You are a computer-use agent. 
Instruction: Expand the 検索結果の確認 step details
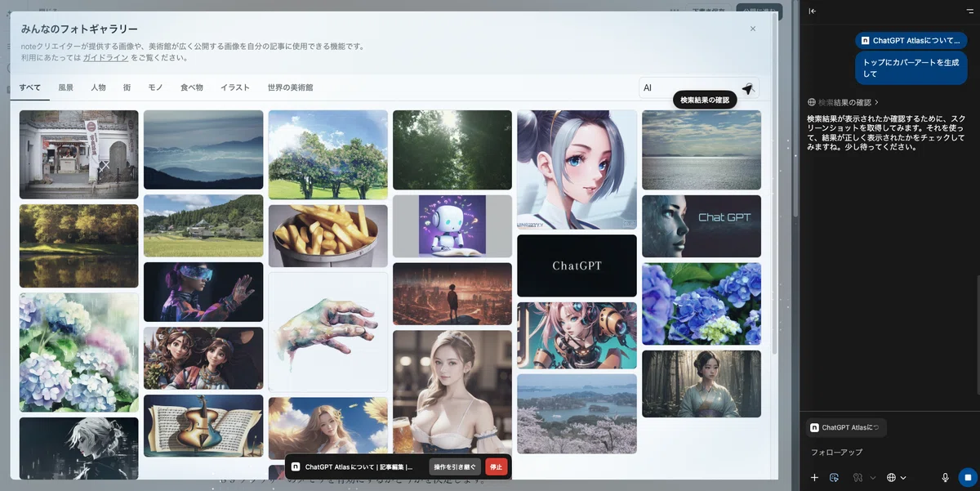tap(846, 101)
